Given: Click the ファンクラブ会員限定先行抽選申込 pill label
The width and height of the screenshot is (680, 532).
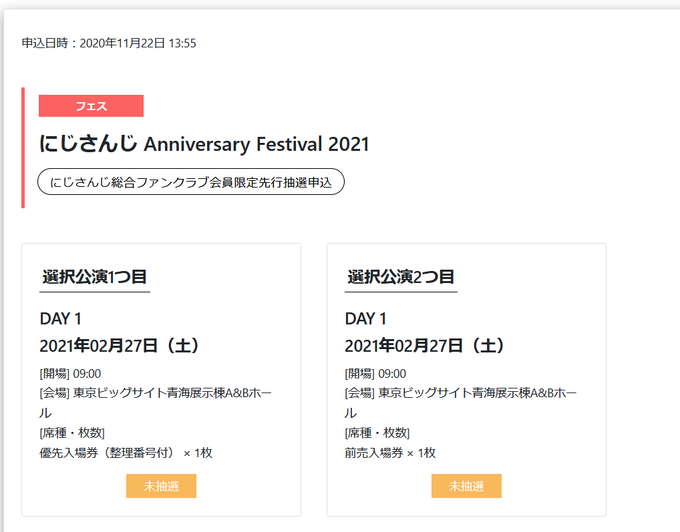Looking at the screenshot, I should [191, 182].
